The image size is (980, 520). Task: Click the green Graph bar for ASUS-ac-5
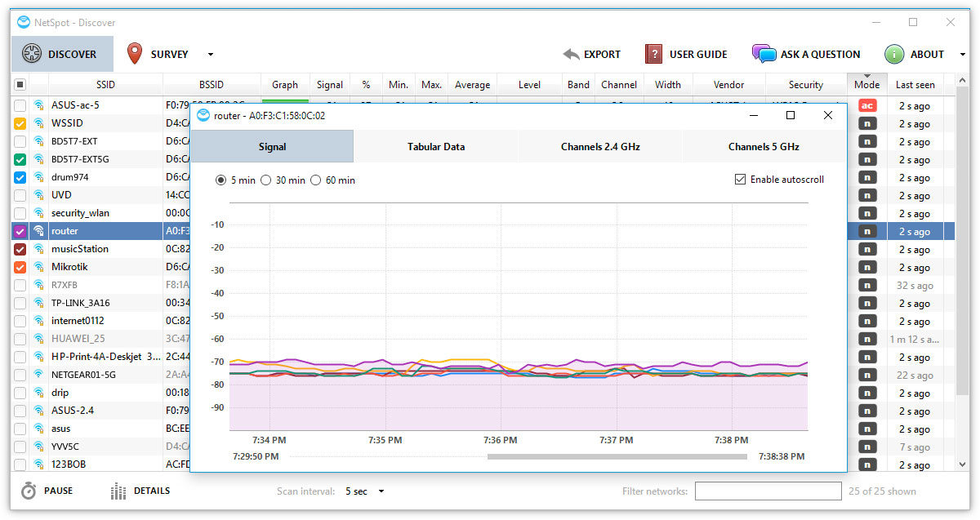285,100
